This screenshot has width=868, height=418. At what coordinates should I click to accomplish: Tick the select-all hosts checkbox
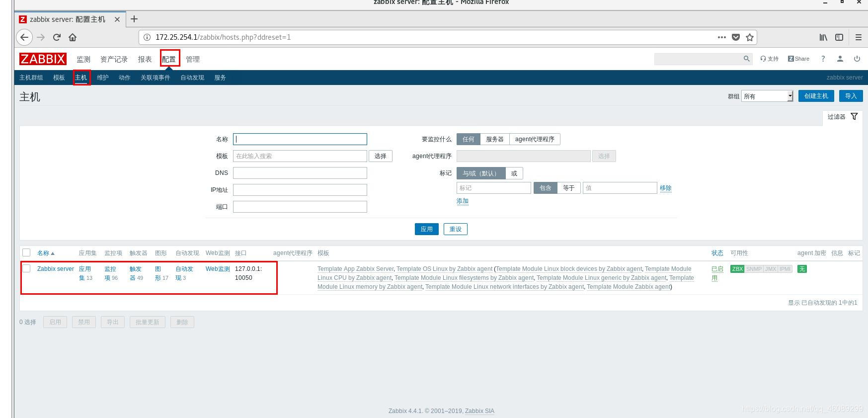click(27, 252)
